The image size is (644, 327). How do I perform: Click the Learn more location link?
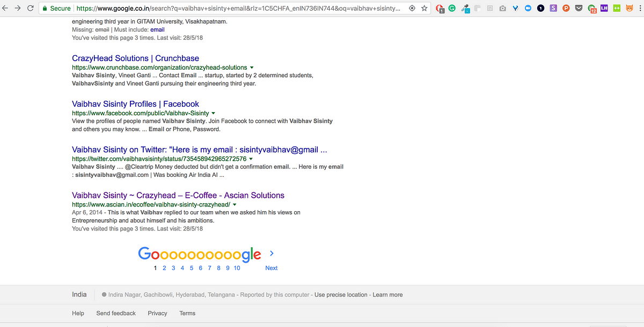(387, 295)
